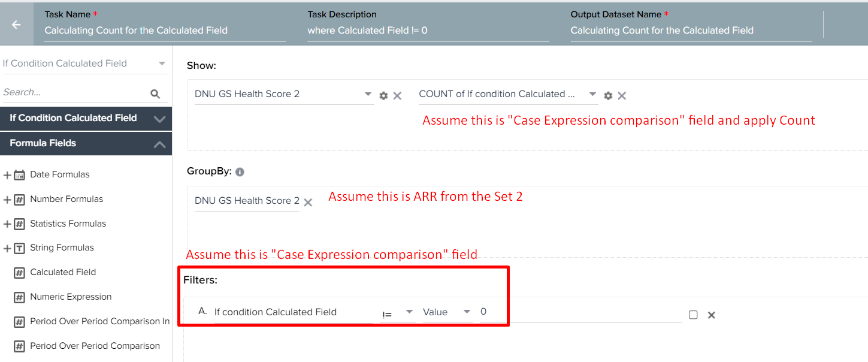Open the If Condition Calculated Field dataset dropdown

(x=84, y=63)
